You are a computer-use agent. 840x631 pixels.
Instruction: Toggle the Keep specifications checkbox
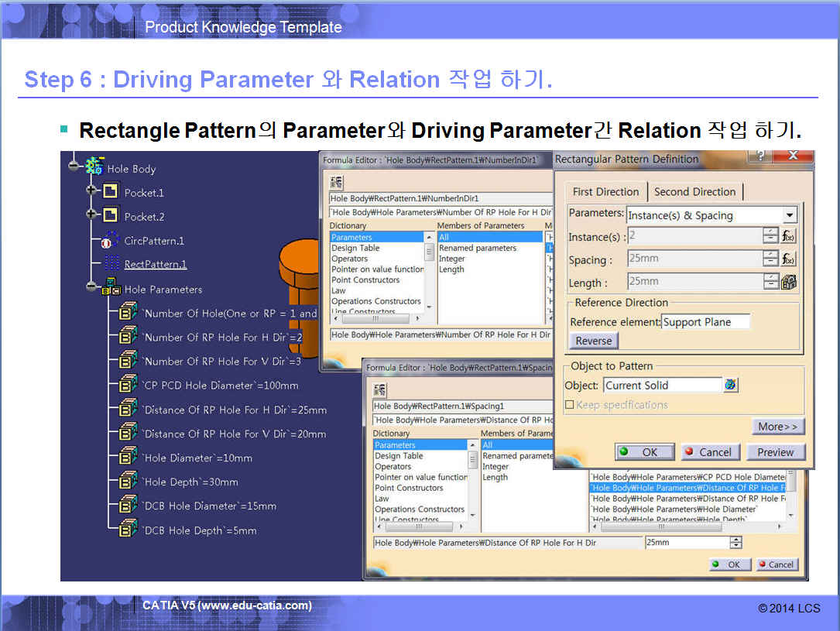point(570,405)
